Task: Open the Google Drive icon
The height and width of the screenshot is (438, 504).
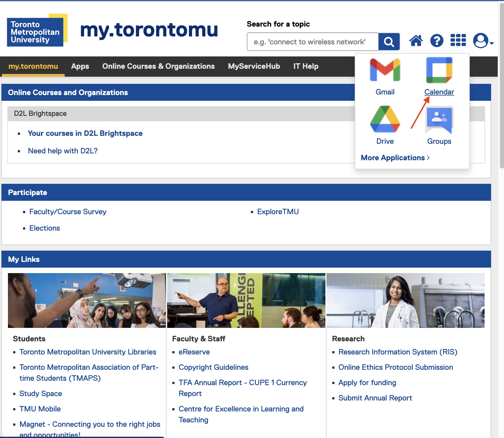Action: click(385, 119)
